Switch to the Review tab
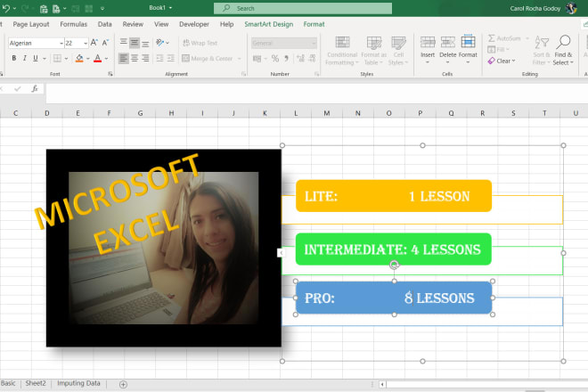The image size is (588, 392). (x=133, y=24)
